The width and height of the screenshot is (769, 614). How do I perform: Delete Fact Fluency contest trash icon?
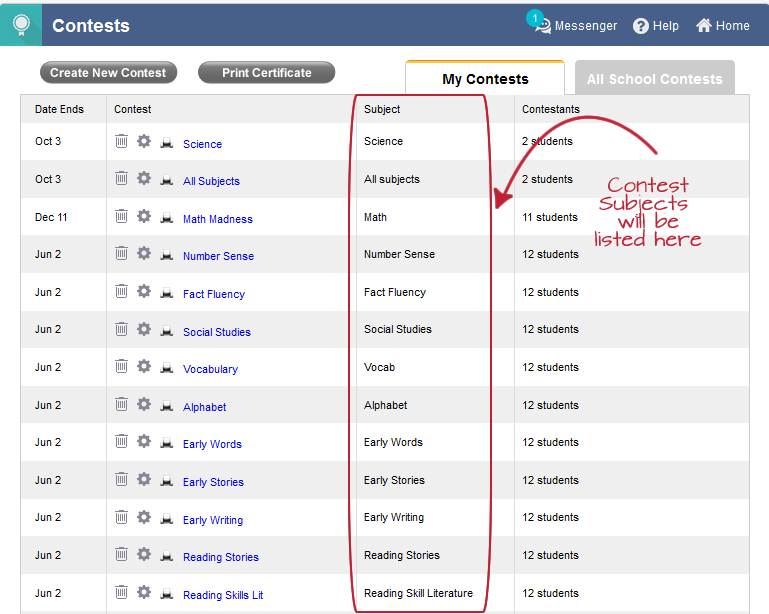[121, 291]
